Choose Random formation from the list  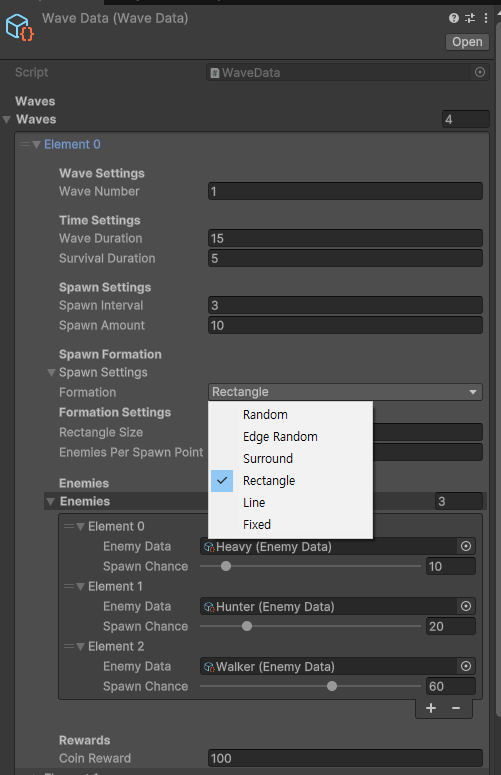pyautogui.click(x=291, y=415)
